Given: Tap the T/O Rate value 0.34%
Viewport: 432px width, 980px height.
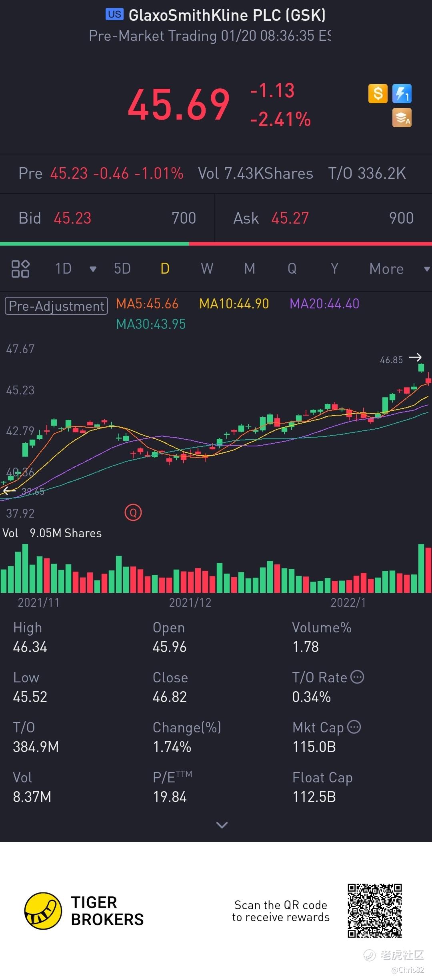Looking at the screenshot, I should pyautogui.click(x=312, y=697).
